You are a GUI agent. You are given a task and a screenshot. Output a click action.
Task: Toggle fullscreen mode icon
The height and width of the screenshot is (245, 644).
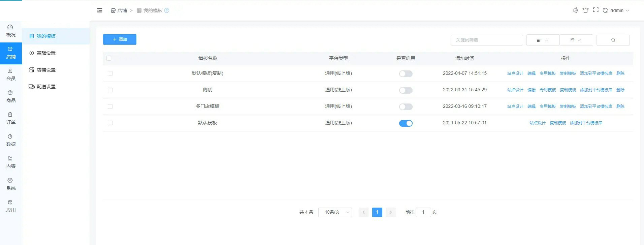click(x=596, y=10)
